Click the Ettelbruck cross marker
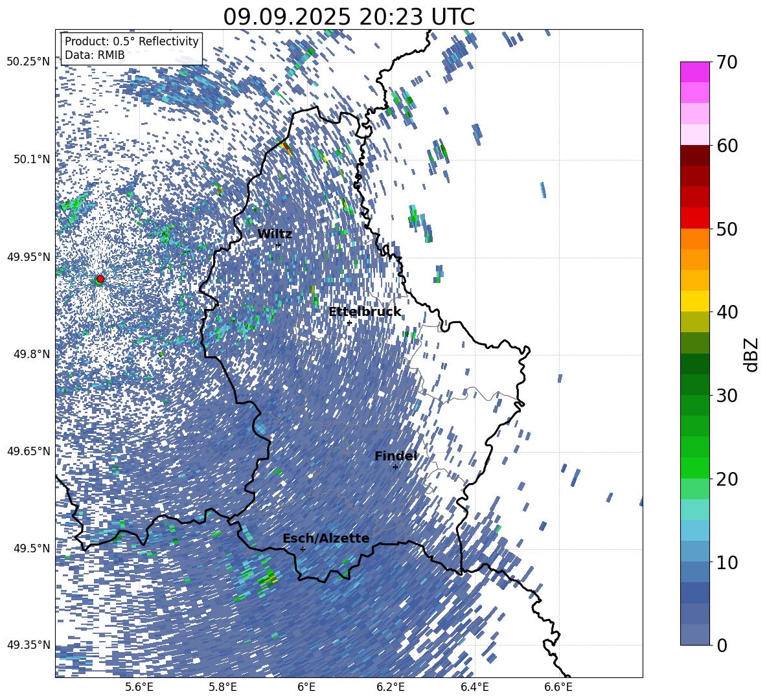 [349, 323]
